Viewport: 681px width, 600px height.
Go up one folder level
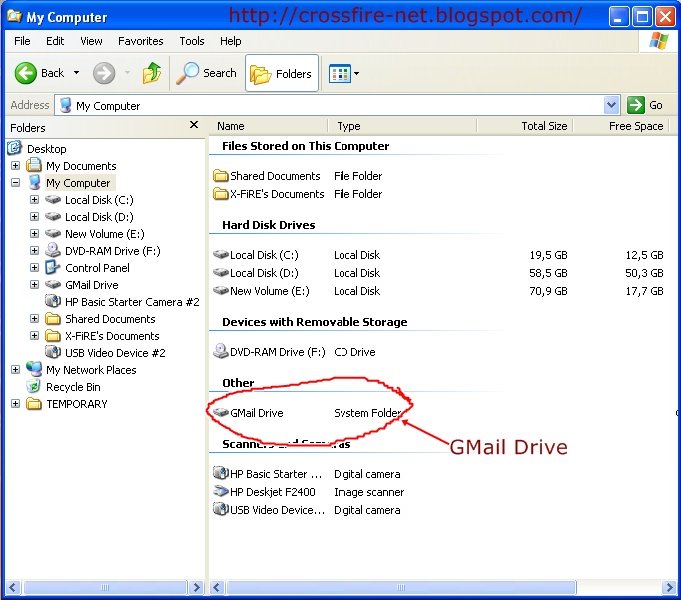[152, 73]
